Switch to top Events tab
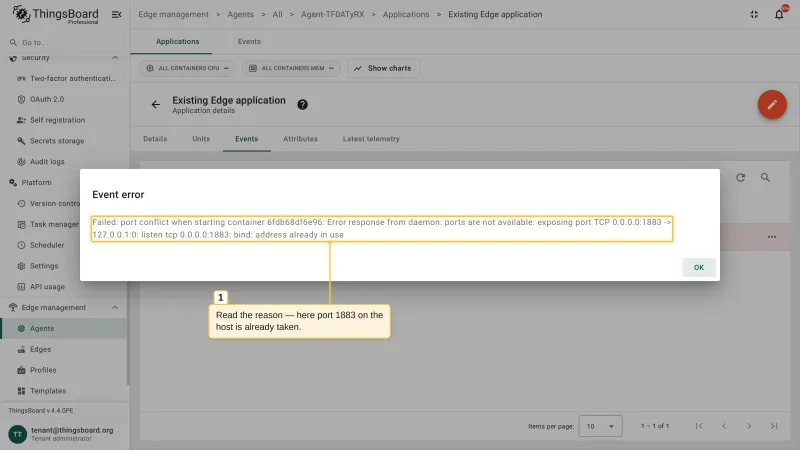The height and width of the screenshot is (450, 800). [249, 41]
